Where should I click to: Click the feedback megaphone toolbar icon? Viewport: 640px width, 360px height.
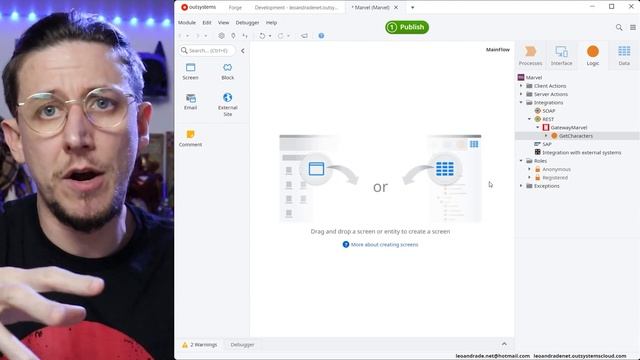coord(304,36)
